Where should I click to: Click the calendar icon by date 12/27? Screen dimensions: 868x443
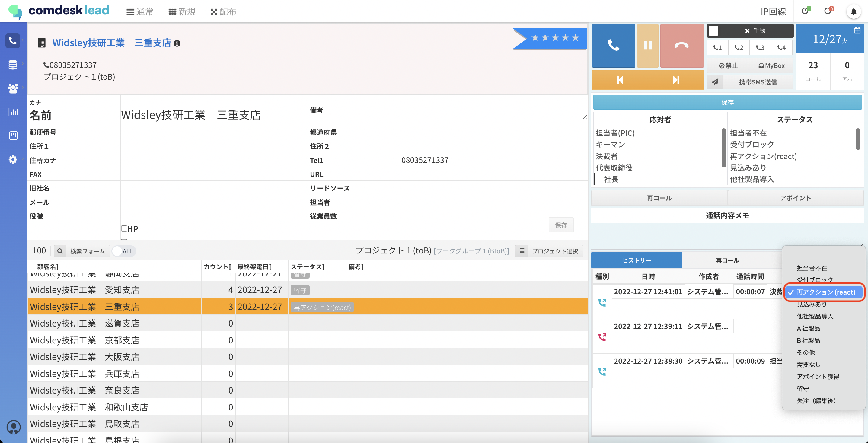tap(857, 30)
